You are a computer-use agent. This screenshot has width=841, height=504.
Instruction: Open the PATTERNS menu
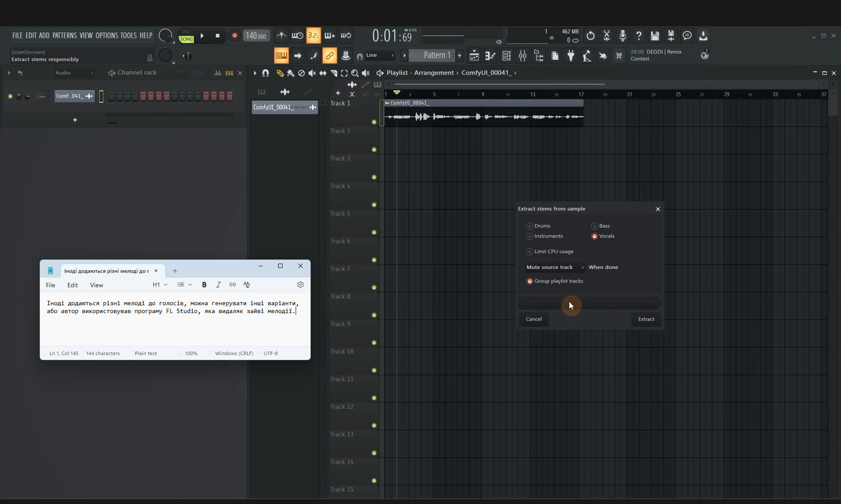coord(64,35)
